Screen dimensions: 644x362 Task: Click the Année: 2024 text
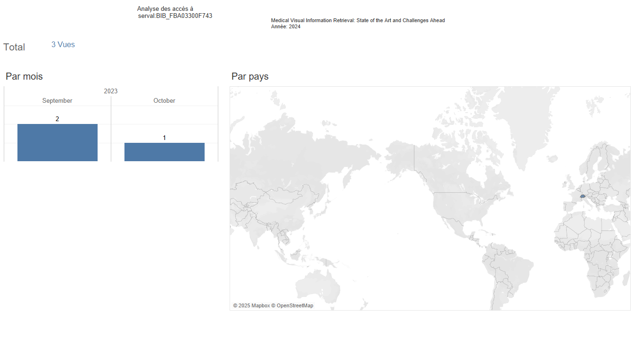click(x=285, y=26)
